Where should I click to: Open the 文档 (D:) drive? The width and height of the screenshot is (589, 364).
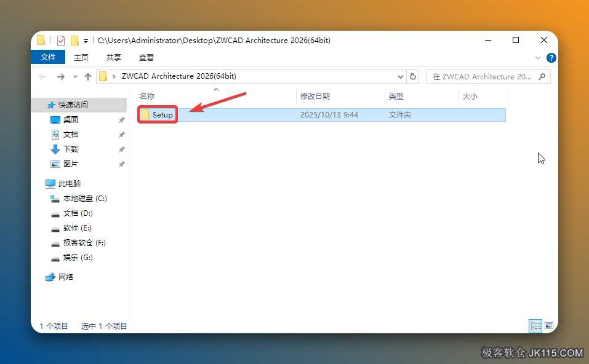[78, 213]
